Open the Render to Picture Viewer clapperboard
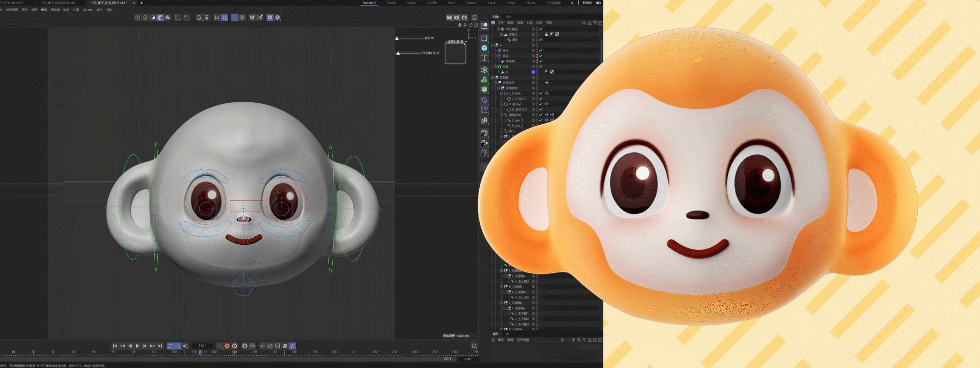This screenshot has width=980, height=368. click(457, 17)
